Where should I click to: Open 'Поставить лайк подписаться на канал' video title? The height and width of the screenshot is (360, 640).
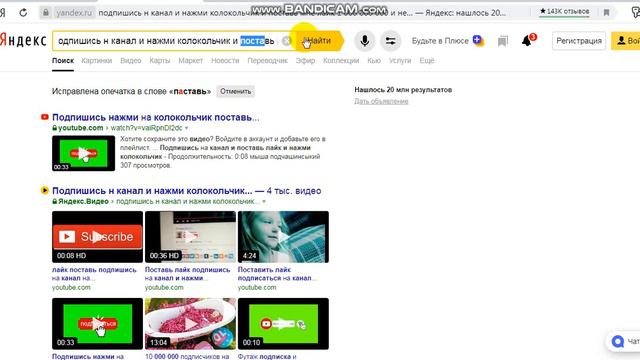[276, 274]
